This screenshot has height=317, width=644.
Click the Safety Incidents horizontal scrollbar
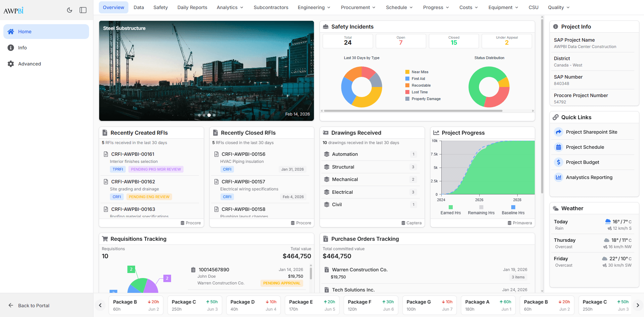413,110
